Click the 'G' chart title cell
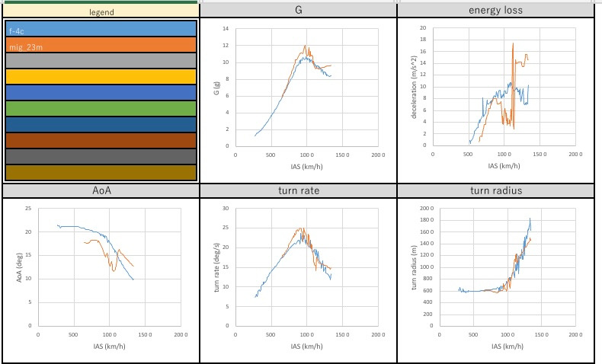The image size is (602, 364). coord(298,9)
